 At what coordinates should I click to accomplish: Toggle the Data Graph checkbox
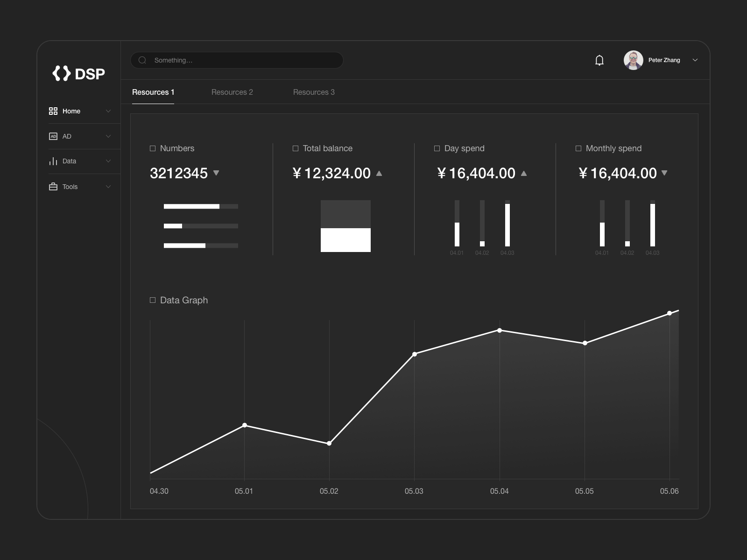pos(152,300)
